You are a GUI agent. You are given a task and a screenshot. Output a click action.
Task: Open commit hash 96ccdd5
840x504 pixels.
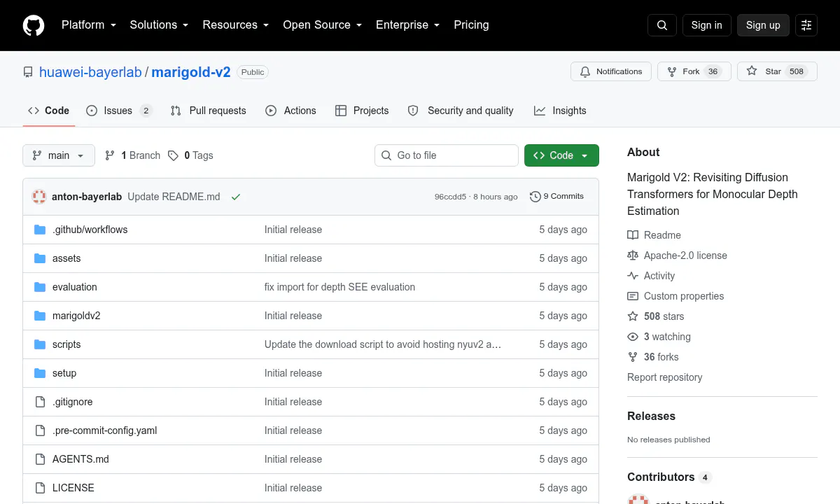click(450, 197)
